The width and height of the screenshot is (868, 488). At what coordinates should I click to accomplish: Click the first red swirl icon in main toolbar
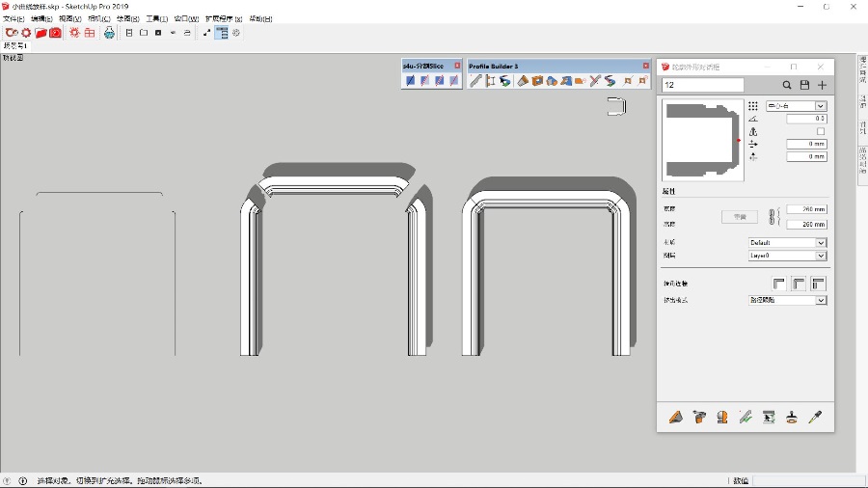pos(11,33)
